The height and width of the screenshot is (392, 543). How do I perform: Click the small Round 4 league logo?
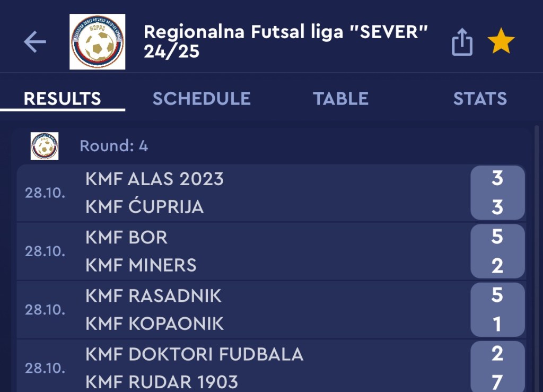click(45, 146)
